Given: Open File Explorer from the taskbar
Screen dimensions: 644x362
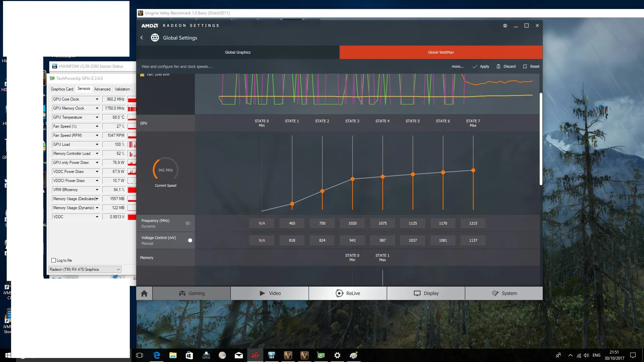Looking at the screenshot, I should pyautogui.click(x=173, y=355).
